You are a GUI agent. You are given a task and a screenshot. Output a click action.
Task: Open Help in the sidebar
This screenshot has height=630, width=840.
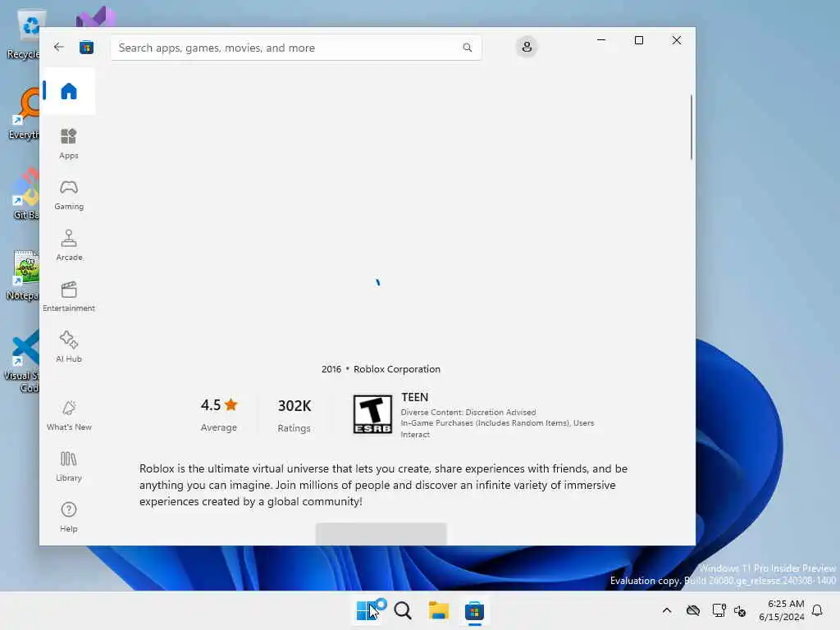click(x=69, y=518)
